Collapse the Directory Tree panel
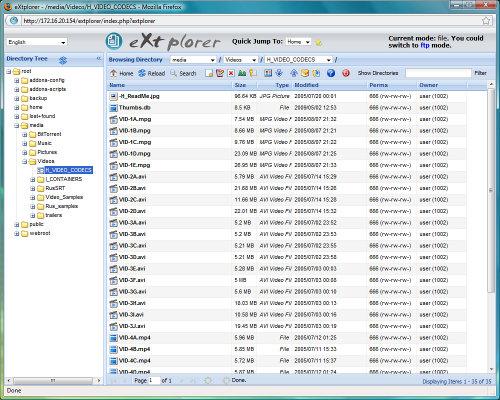The image size is (500, 400). tap(99, 59)
